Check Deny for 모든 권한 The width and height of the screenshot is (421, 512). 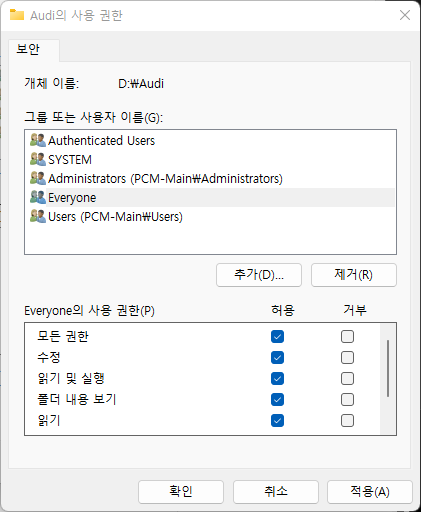[347, 337]
